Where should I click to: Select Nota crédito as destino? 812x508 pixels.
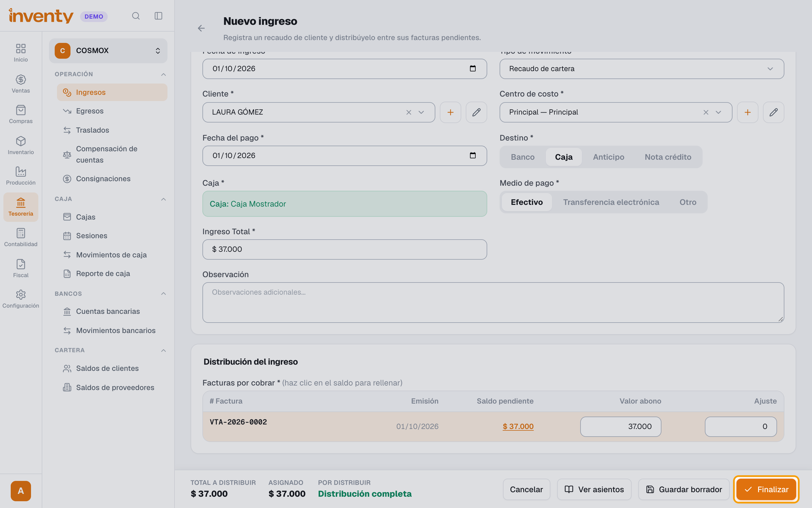668,157
